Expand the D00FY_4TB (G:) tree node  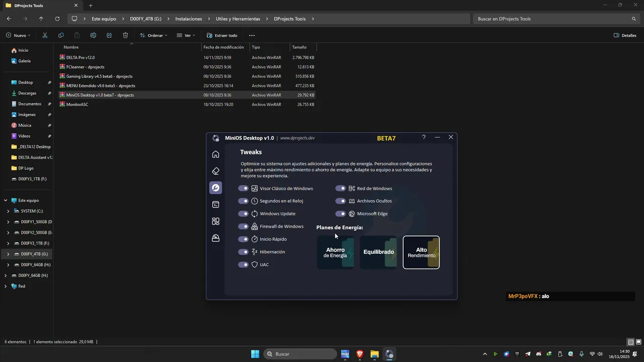point(8,254)
